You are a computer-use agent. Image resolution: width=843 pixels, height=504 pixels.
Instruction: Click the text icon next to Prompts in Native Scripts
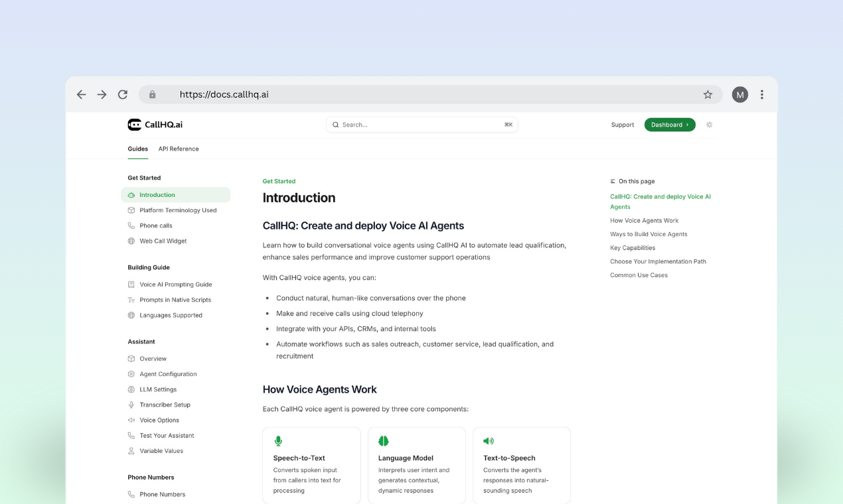tap(131, 300)
